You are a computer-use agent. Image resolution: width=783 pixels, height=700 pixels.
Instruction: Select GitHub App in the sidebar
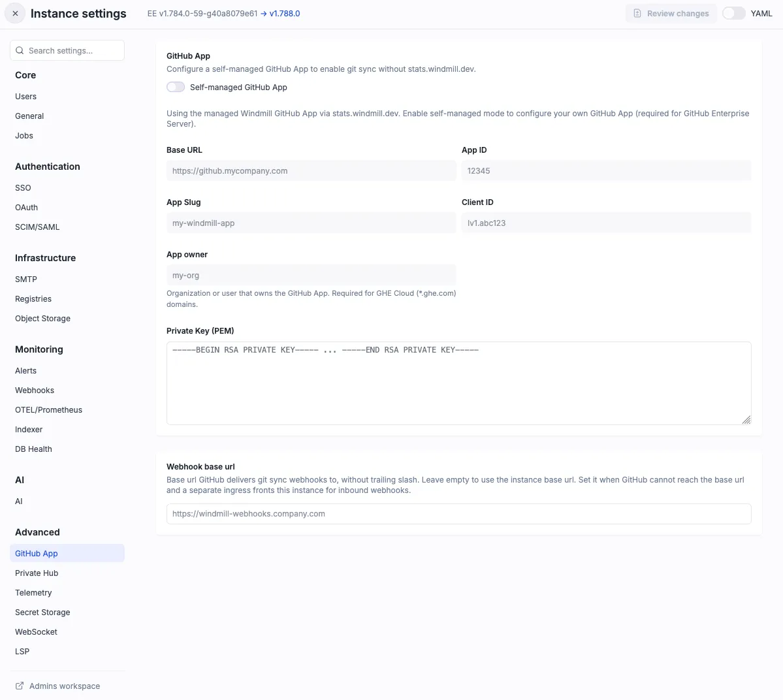click(x=67, y=553)
